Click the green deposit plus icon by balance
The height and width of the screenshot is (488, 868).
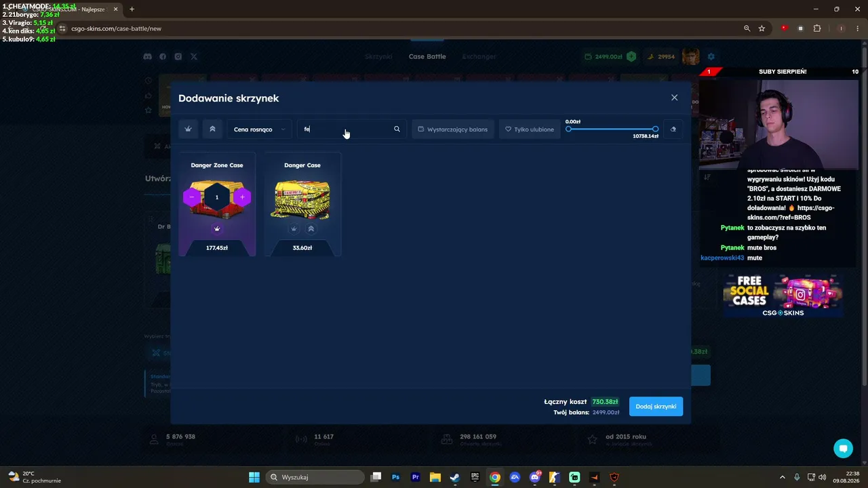(631, 56)
